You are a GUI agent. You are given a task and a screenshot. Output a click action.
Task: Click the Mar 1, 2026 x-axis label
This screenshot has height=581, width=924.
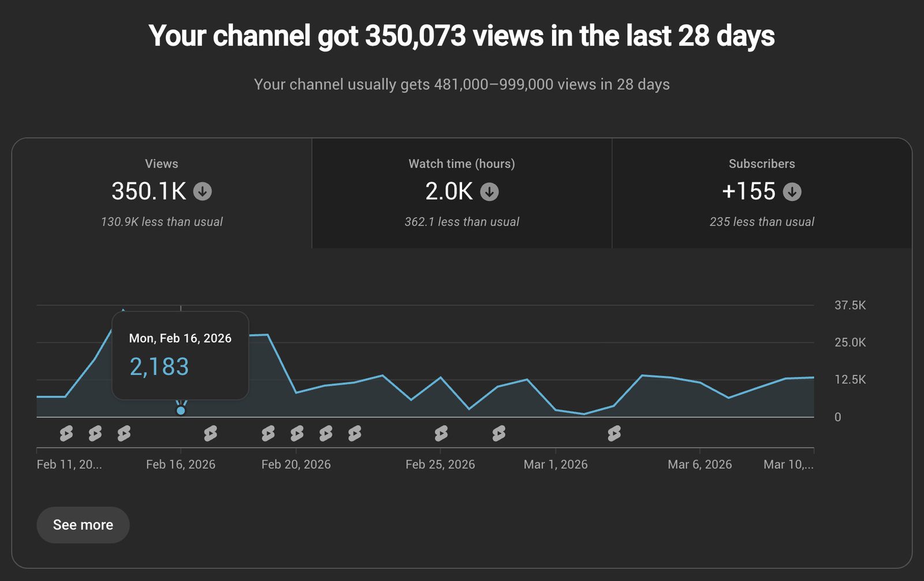(x=556, y=464)
